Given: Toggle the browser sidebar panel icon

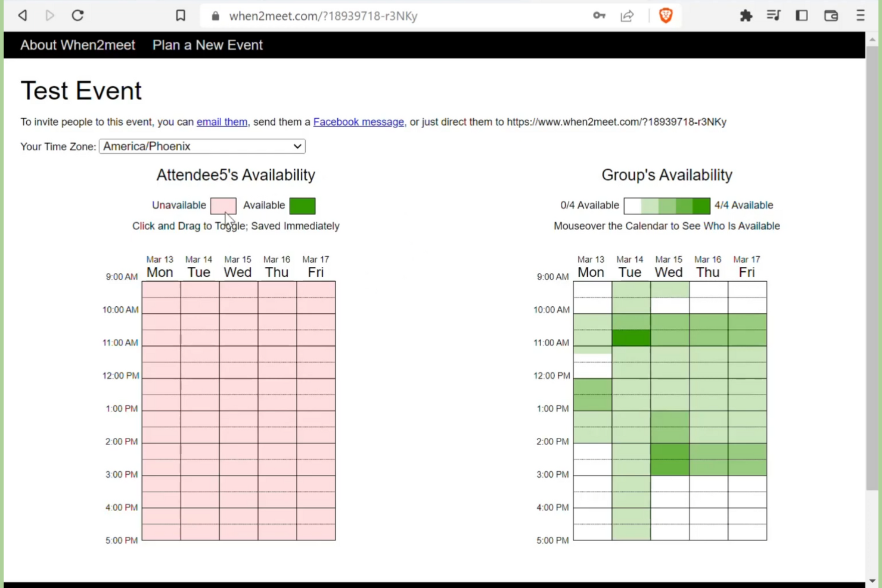Looking at the screenshot, I should tap(802, 15).
